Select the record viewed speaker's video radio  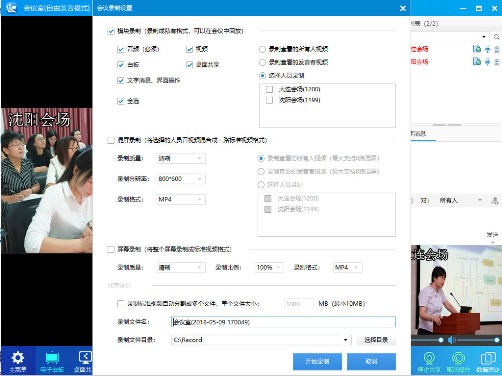[262, 62]
